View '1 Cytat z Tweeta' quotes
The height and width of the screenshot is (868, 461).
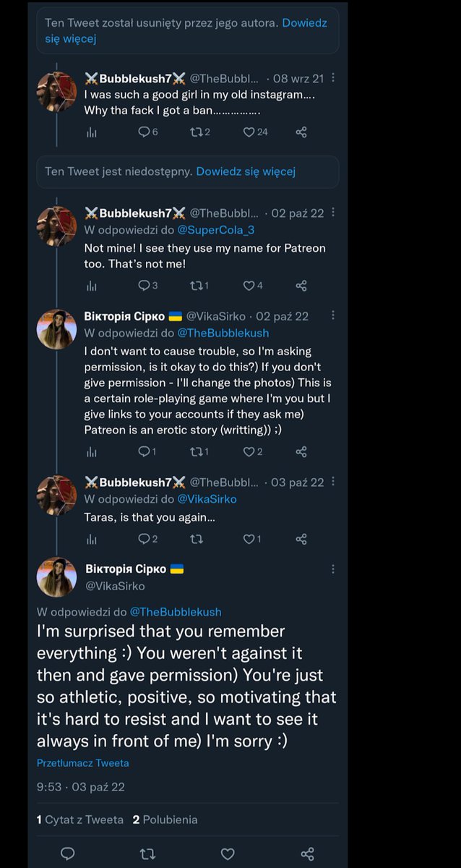tap(80, 820)
